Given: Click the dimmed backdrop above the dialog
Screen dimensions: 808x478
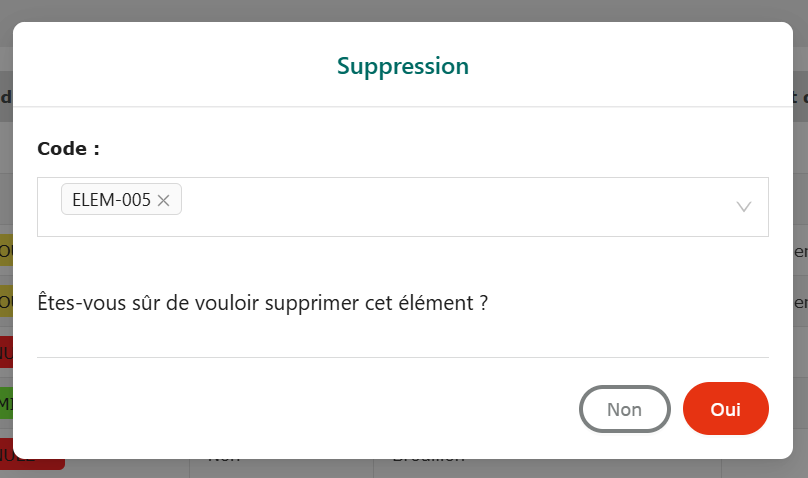Looking at the screenshot, I should (x=400, y=10).
